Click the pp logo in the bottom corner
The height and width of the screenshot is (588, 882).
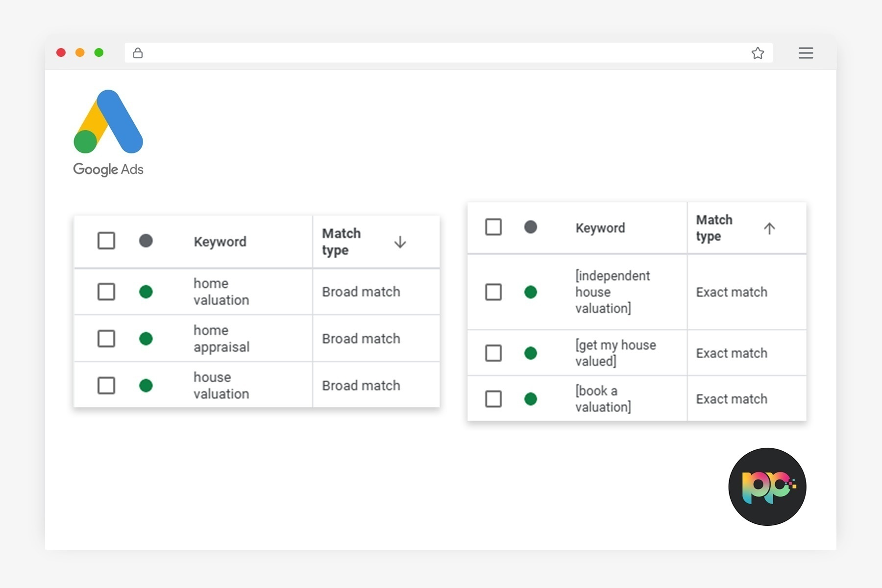[x=767, y=487]
